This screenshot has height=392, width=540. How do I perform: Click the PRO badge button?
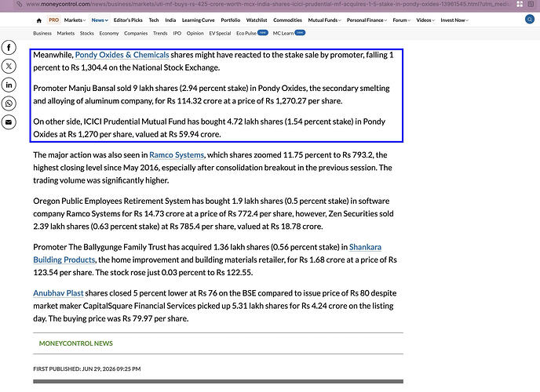click(53, 20)
